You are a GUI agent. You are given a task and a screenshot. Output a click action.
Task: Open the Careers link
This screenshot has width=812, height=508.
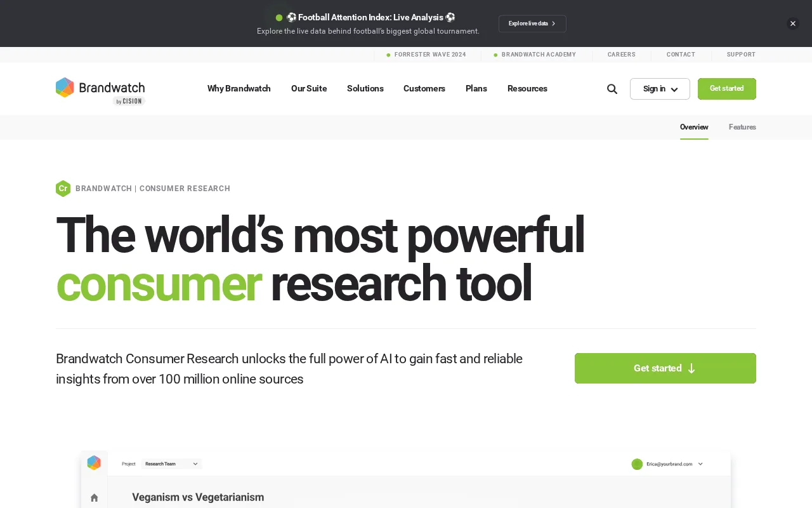tap(622, 55)
